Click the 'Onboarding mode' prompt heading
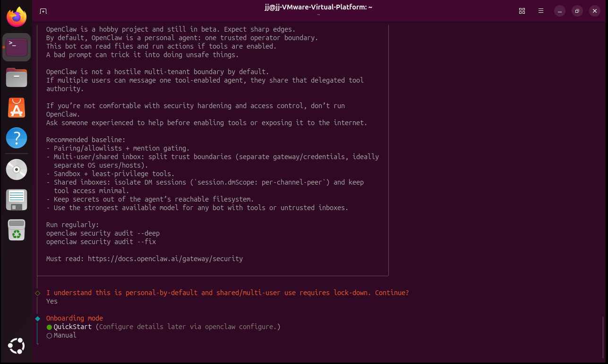Screen dimensions: 608x364 pyautogui.click(x=74, y=318)
